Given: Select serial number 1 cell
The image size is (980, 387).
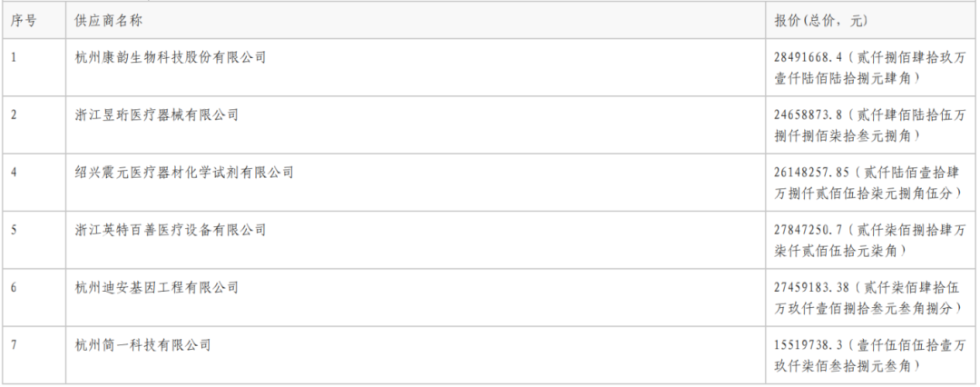Looking at the screenshot, I should pos(14,57).
